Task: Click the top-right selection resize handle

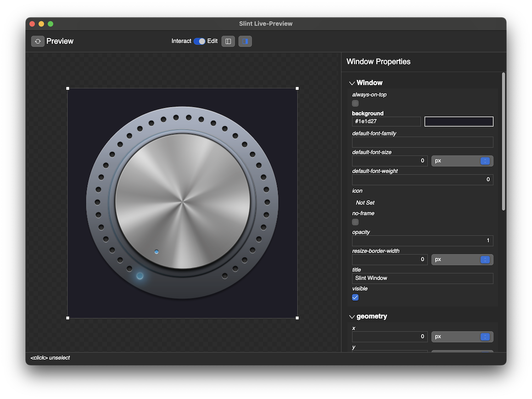Action: point(297,89)
